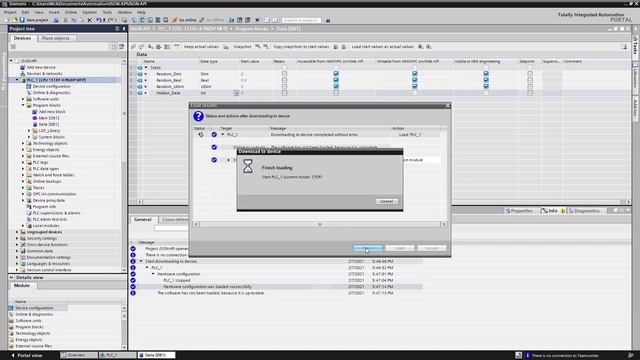The image size is (640, 360).
Task: Click the Devices & networks icon in tree
Action: pos(23,73)
